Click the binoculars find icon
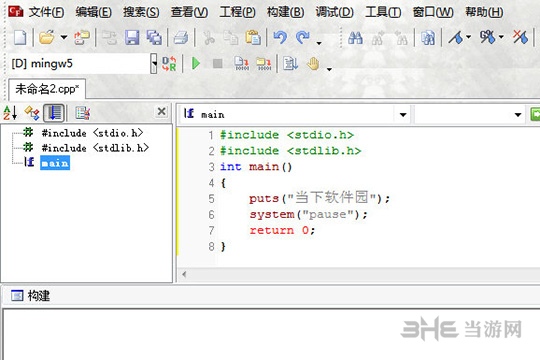Screen dimensions: 540x360 (x=355, y=37)
